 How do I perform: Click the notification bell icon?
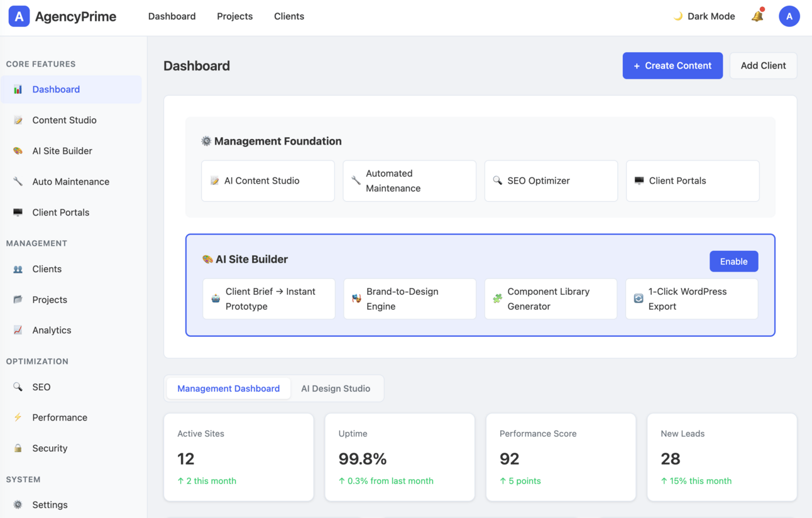pos(757,16)
